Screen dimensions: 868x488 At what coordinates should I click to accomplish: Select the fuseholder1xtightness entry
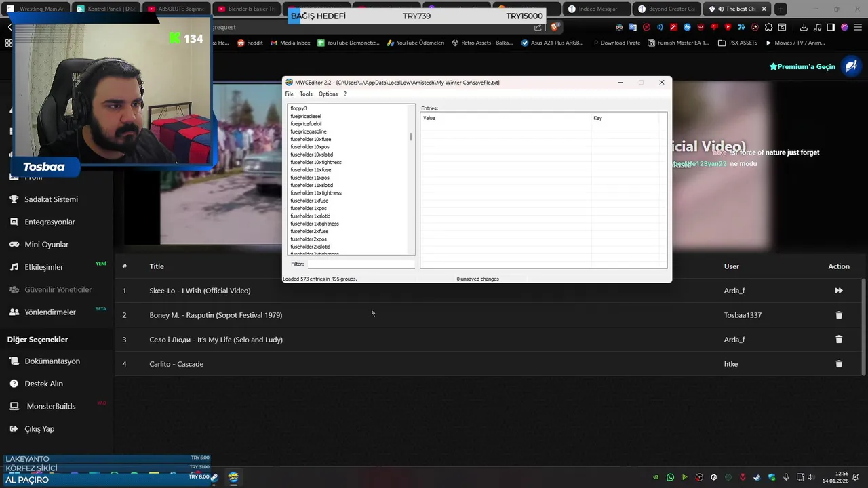pos(315,224)
